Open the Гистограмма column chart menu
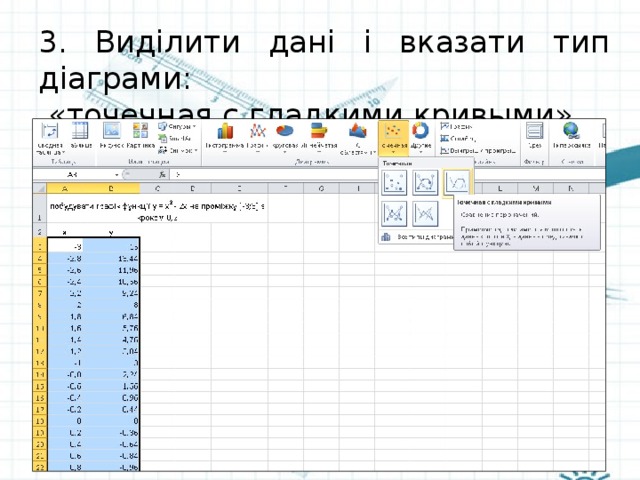This screenshot has width=640, height=480. coord(224,138)
